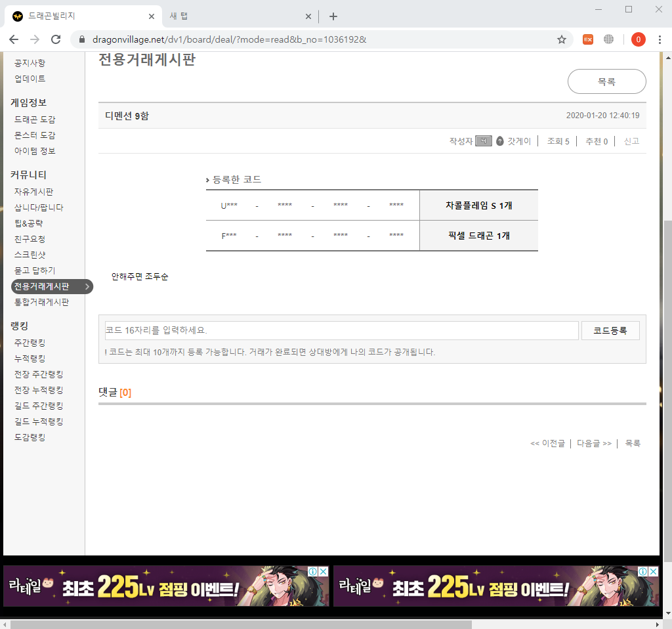Screen dimensions: 672x629
Task: Click the gray globe extension icon
Action: (609, 39)
